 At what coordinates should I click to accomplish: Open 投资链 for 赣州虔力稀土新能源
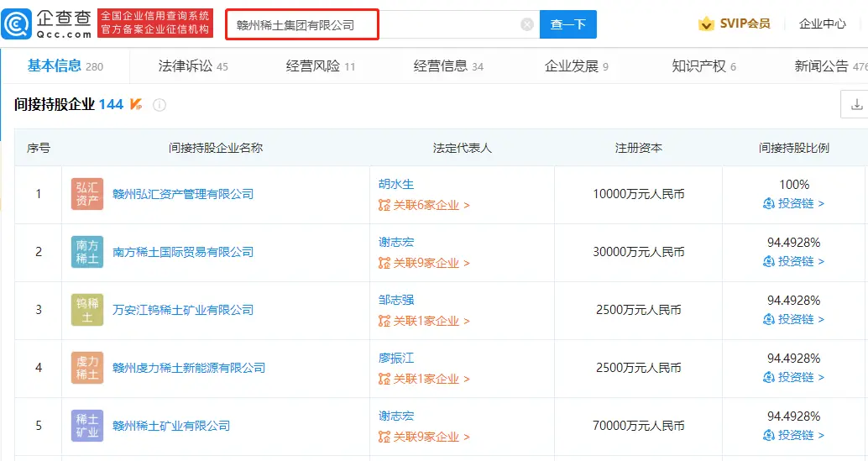click(x=793, y=377)
